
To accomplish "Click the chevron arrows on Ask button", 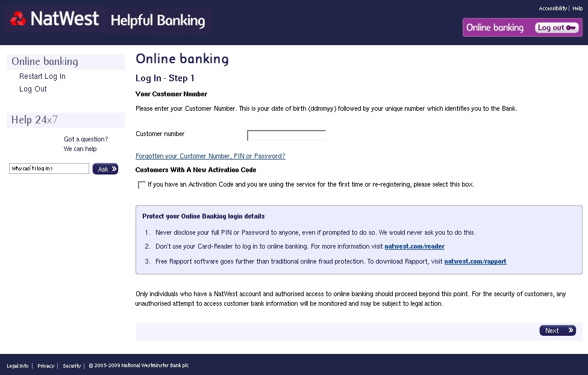I will coord(114,169).
